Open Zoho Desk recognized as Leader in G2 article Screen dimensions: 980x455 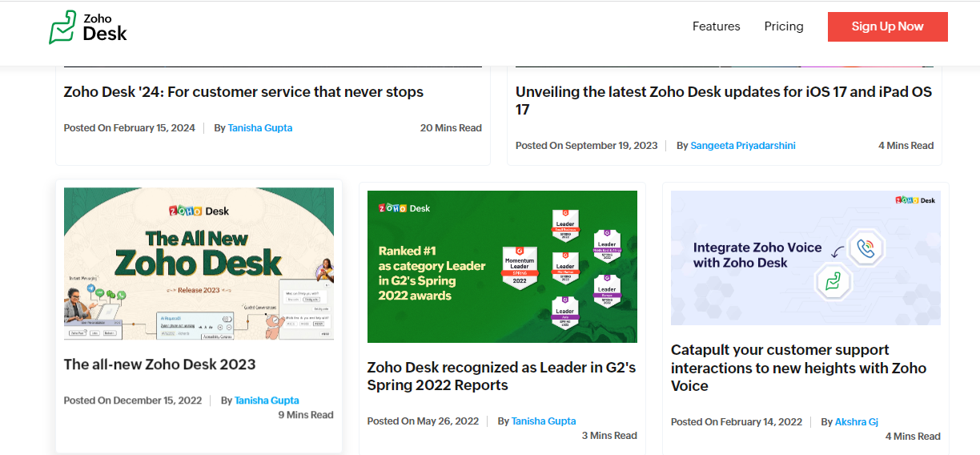(x=501, y=376)
